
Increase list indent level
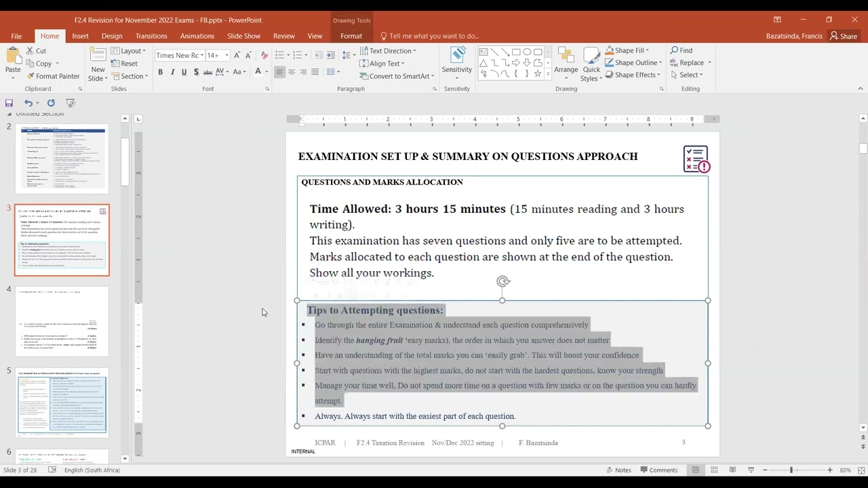[330, 55]
